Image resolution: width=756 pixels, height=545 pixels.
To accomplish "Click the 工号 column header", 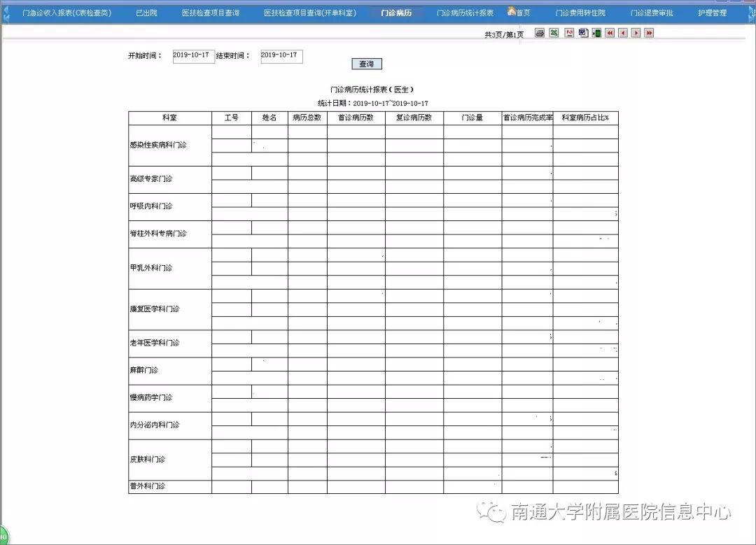I will [232, 118].
